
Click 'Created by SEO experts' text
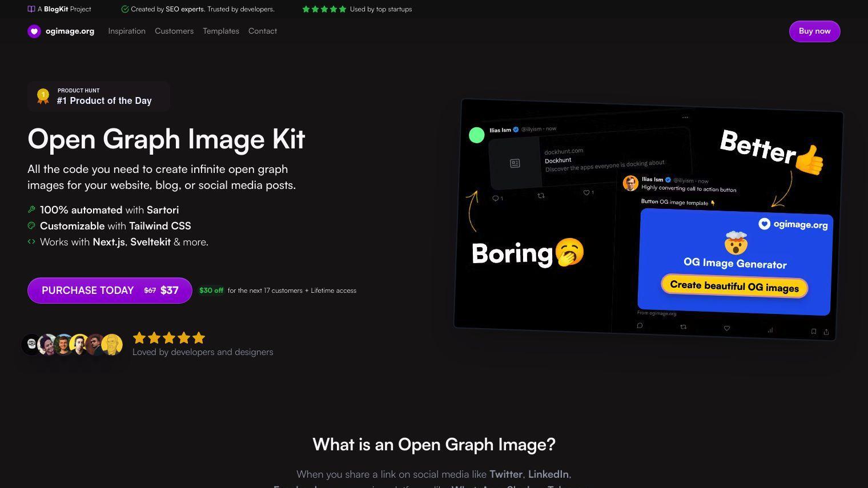click(167, 9)
